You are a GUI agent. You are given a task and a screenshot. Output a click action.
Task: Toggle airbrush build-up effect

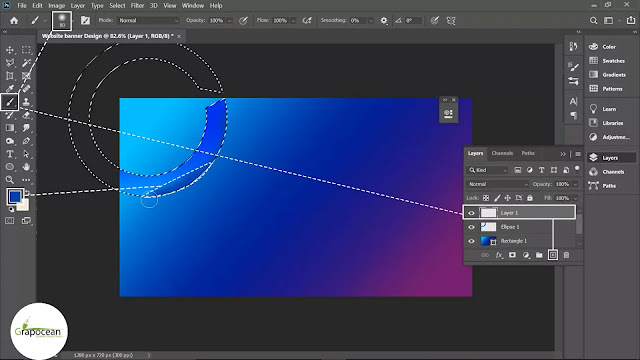click(x=307, y=20)
